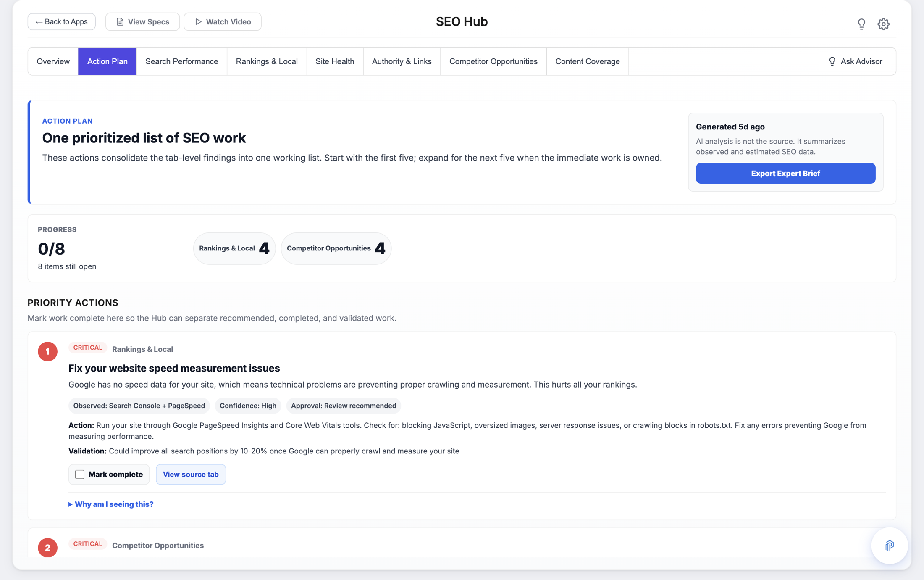The image size is (924, 580).
Task: Expand 'Why am I seeing this?' disclosure
Action: point(111,504)
